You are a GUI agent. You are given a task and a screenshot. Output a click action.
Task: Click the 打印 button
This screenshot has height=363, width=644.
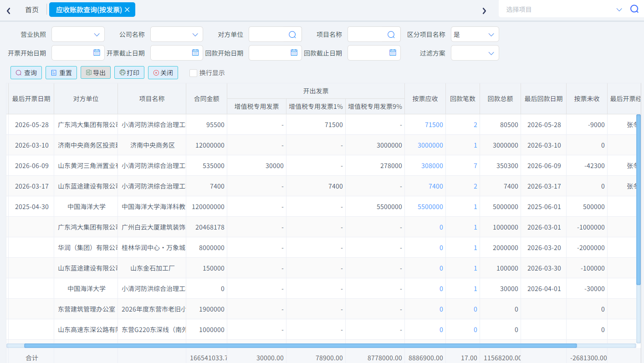pos(129,73)
